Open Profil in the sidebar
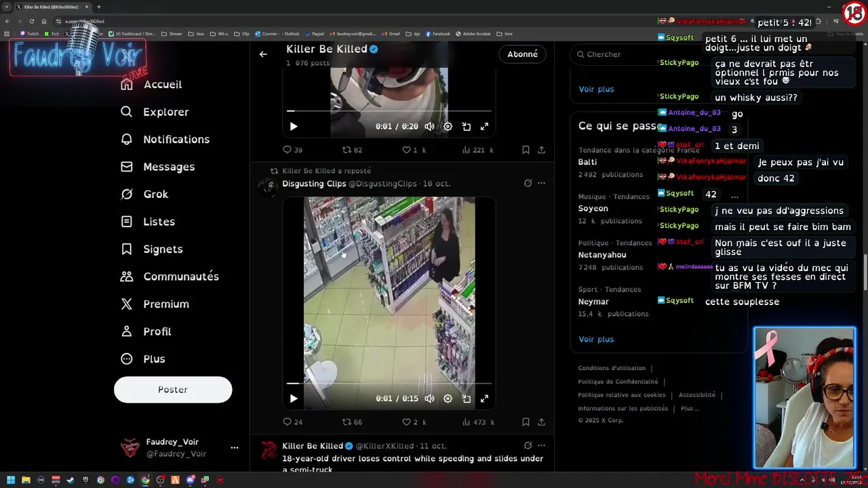The image size is (868, 488). click(x=146, y=331)
